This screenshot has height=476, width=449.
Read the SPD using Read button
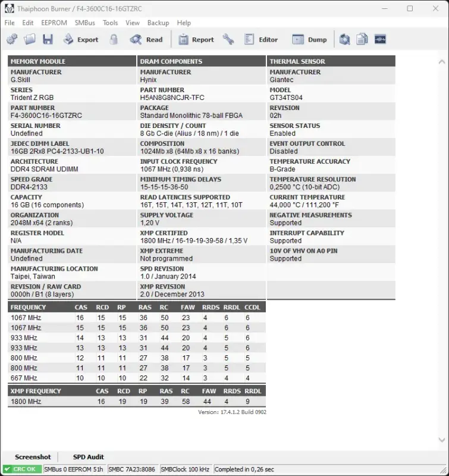click(146, 40)
